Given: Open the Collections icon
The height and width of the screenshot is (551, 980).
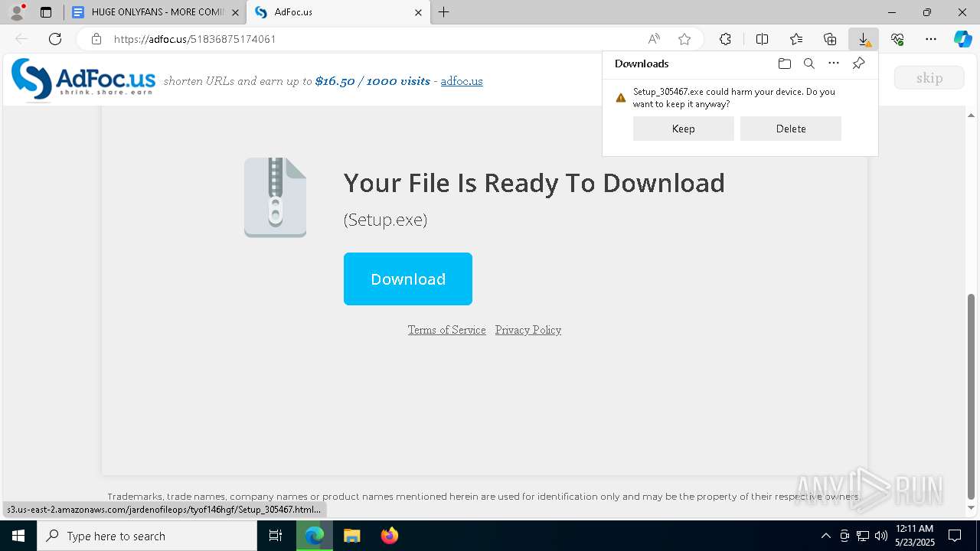Looking at the screenshot, I should 830,39.
